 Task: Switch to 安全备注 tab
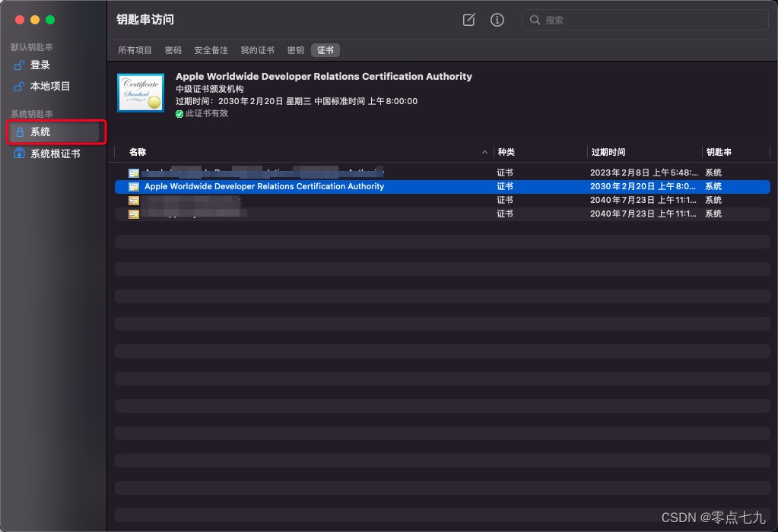(211, 50)
